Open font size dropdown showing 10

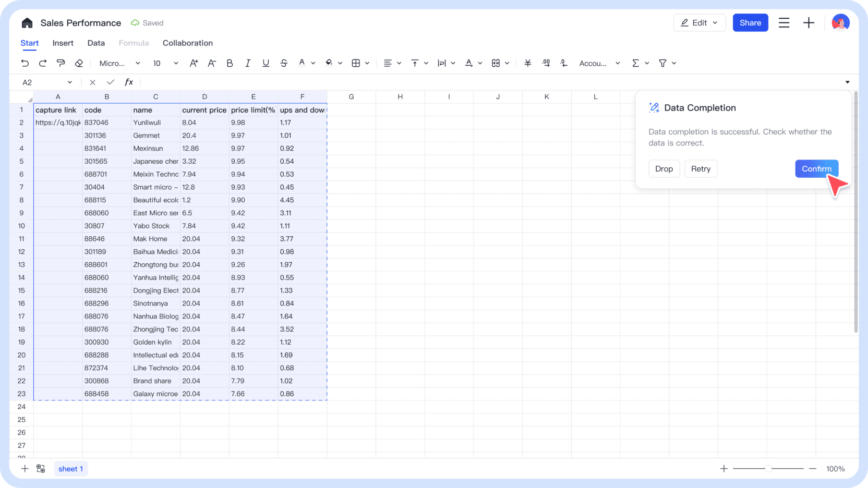tap(165, 63)
